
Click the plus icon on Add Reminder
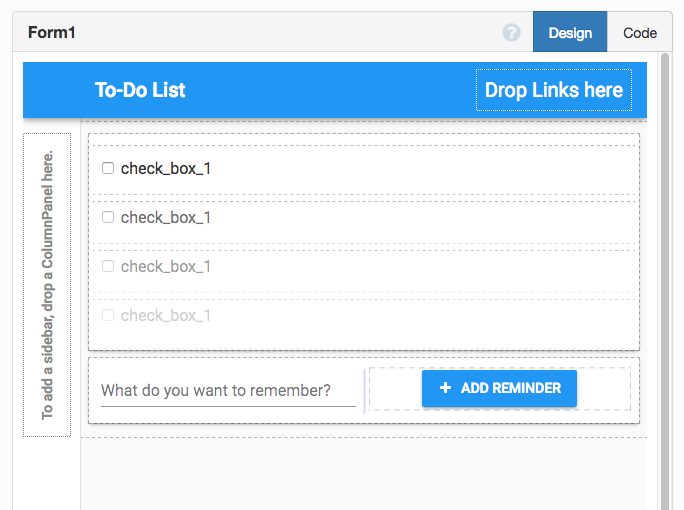coord(445,388)
